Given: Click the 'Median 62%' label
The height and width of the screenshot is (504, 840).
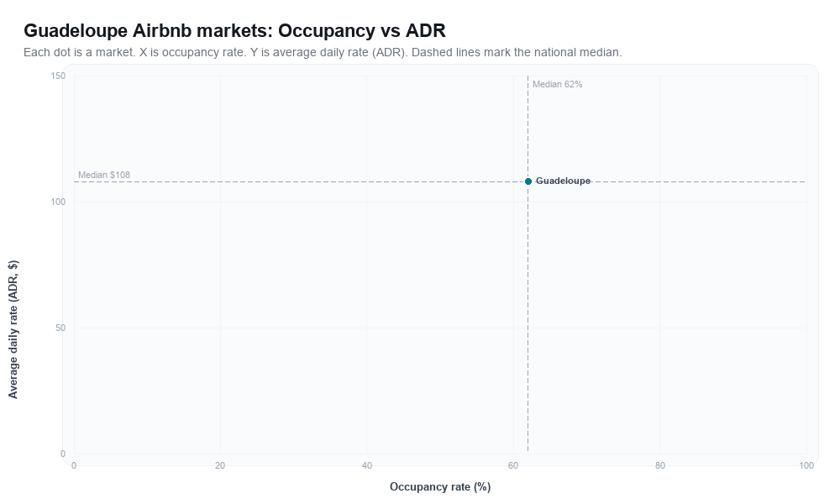Looking at the screenshot, I should [x=557, y=84].
